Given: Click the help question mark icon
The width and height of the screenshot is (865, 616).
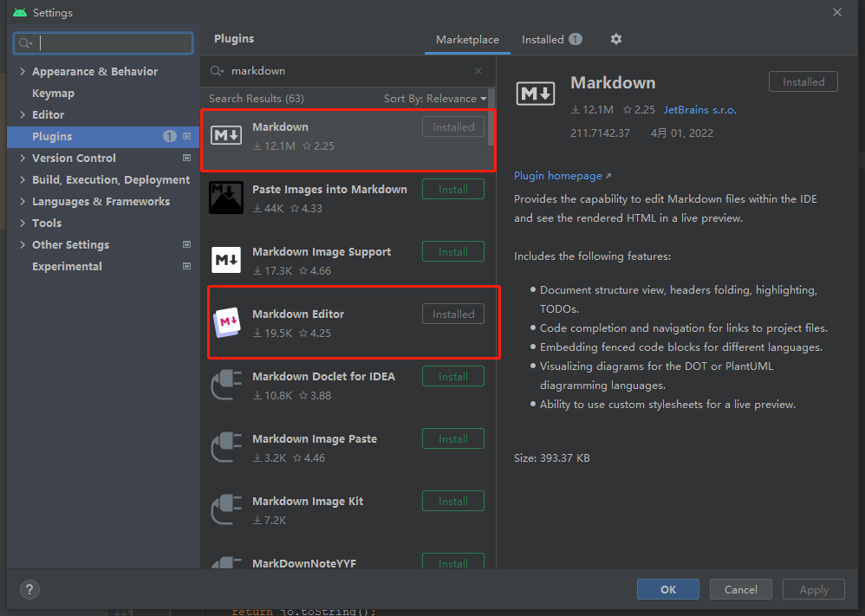Looking at the screenshot, I should (x=29, y=589).
